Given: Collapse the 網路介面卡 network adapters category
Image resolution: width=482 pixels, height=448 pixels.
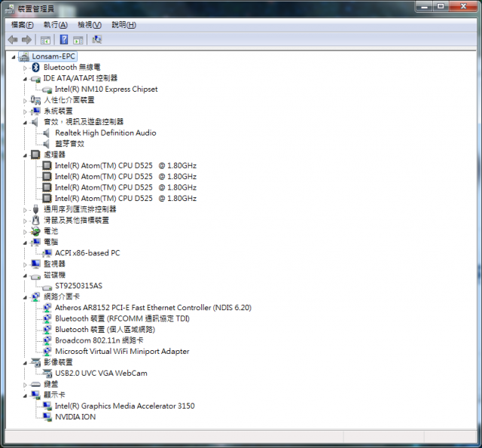Looking at the screenshot, I should pyautogui.click(x=25, y=297).
